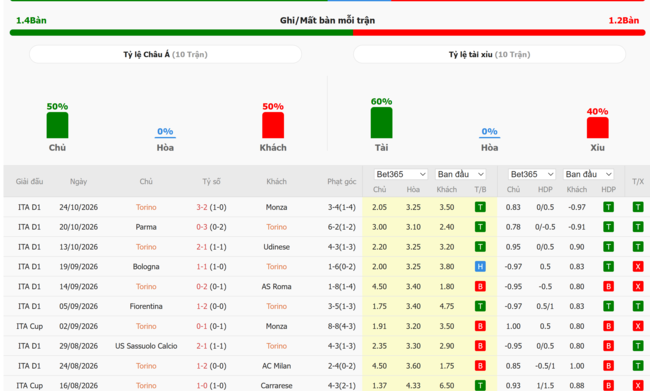Click green T/X badge in AC Milan row
This screenshot has width=650, height=391.
tap(638, 366)
